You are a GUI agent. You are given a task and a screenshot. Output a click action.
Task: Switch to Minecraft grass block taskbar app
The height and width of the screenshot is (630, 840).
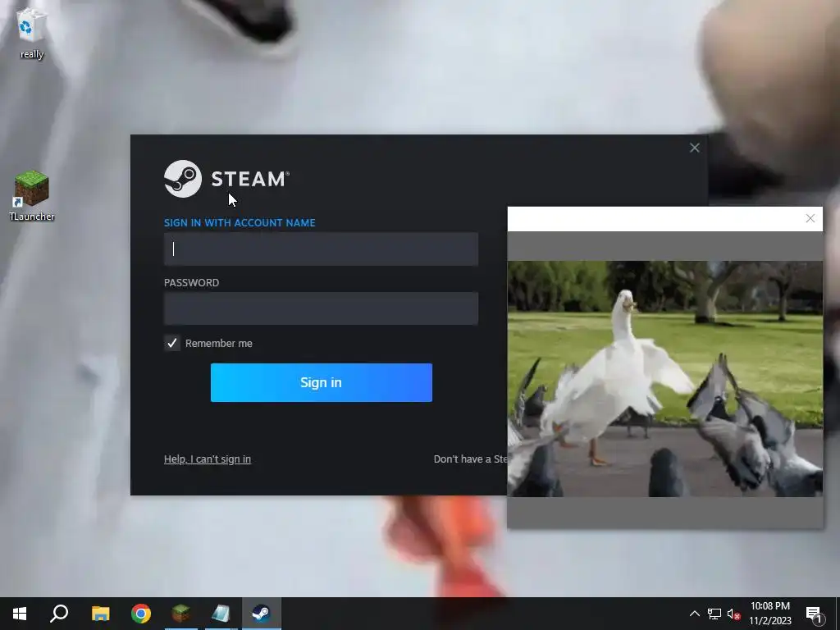181,614
